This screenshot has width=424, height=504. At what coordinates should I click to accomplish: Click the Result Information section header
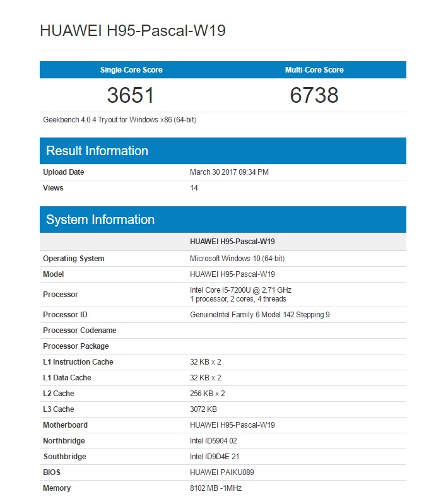[97, 151]
